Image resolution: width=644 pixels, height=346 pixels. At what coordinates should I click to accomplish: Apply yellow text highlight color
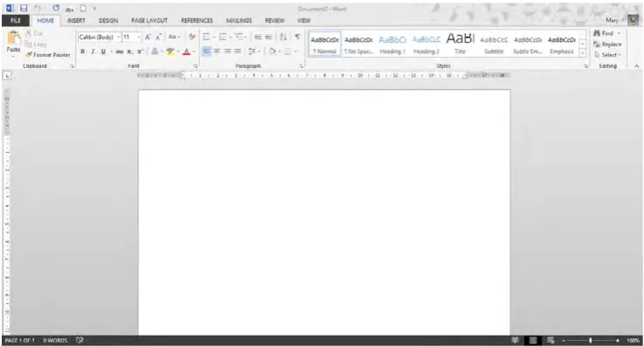[170, 52]
